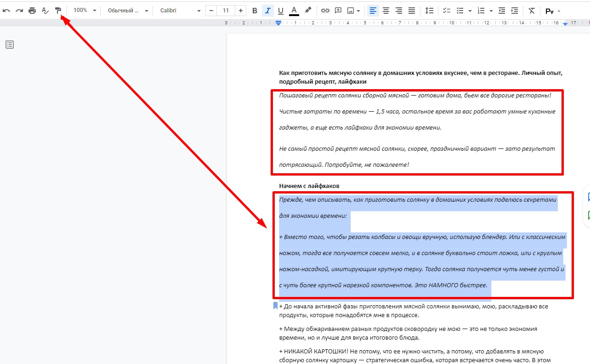Click the line starting "+ Вместо того, чтобы резать"
590x364 pixels.
pos(422,237)
